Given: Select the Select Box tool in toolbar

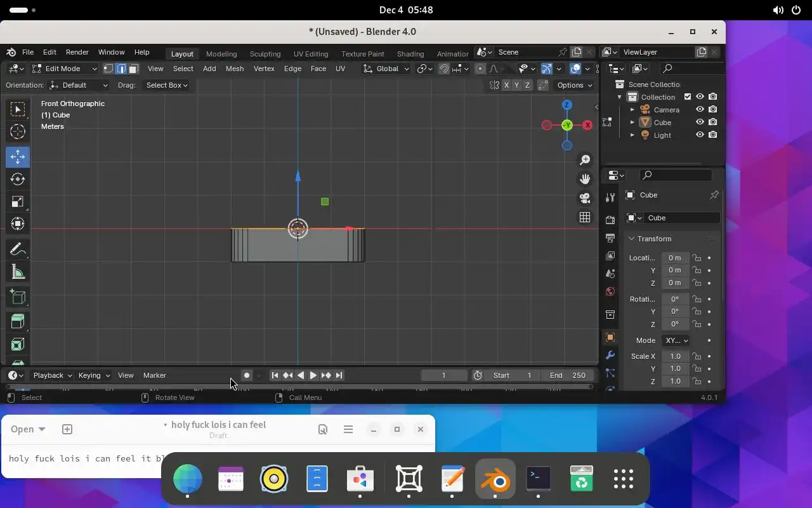Looking at the screenshot, I should [18, 109].
